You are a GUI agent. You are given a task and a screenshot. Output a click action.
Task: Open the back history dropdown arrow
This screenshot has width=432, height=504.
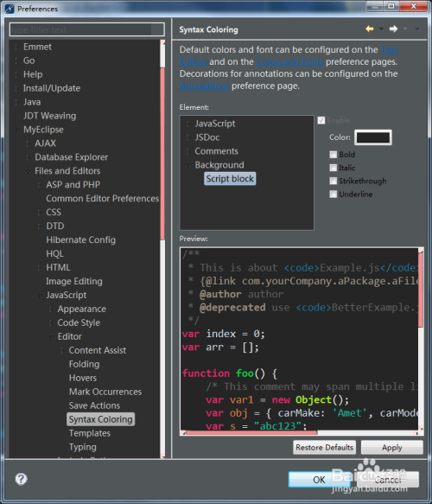click(x=381, y=29)
